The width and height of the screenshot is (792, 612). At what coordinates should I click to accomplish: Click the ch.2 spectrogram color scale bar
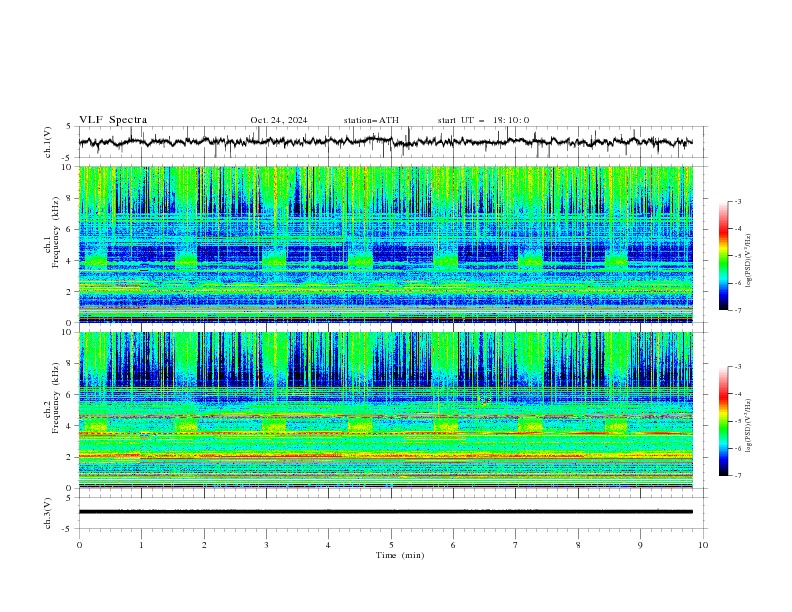pyautogui.click(x=723, y=421)
